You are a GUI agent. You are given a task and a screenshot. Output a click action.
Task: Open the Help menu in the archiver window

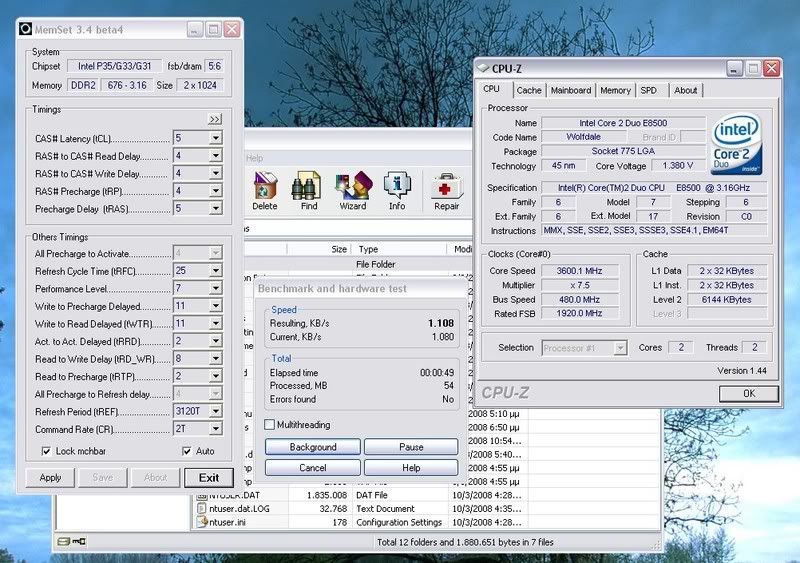tap(255, 158)
